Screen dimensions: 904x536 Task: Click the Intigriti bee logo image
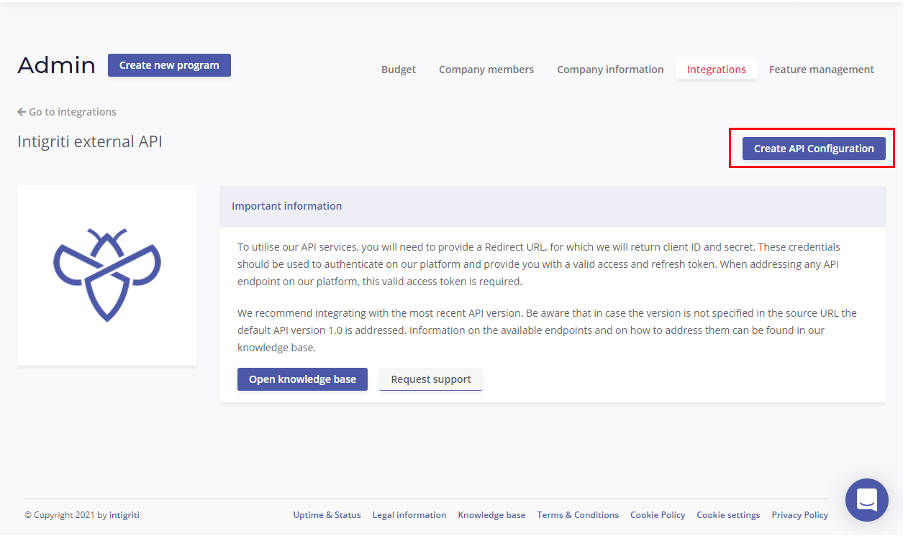point(107,275)
